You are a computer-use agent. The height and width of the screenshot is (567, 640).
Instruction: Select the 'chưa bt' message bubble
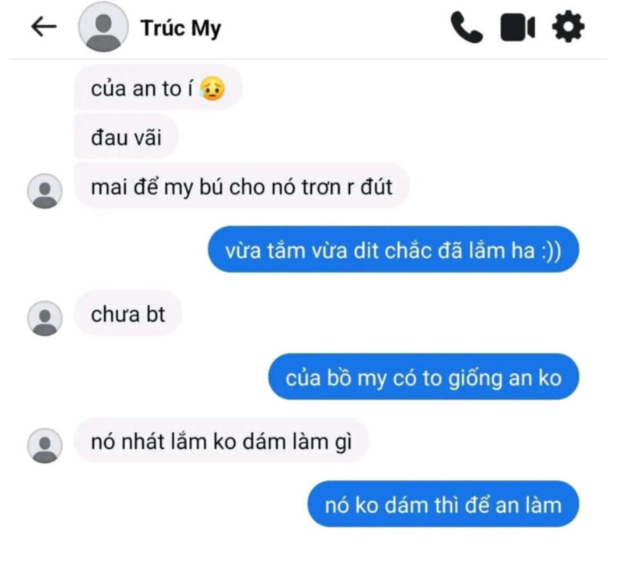(x=128, y=314)
